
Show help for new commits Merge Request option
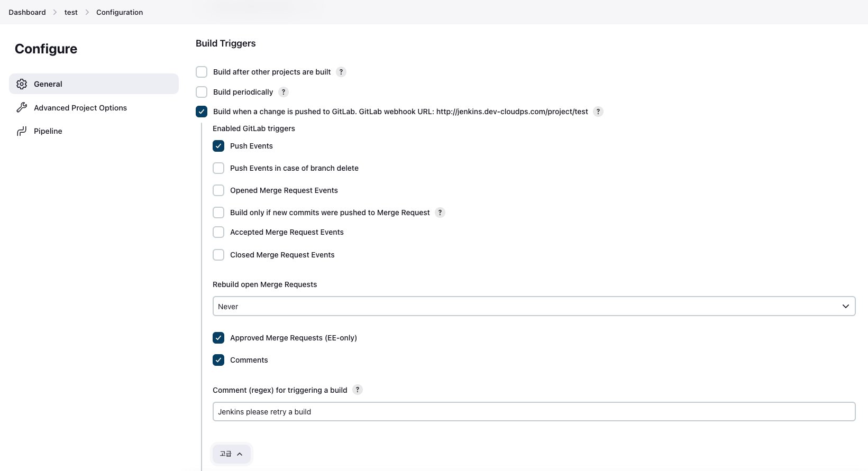[x=440, y=213]
